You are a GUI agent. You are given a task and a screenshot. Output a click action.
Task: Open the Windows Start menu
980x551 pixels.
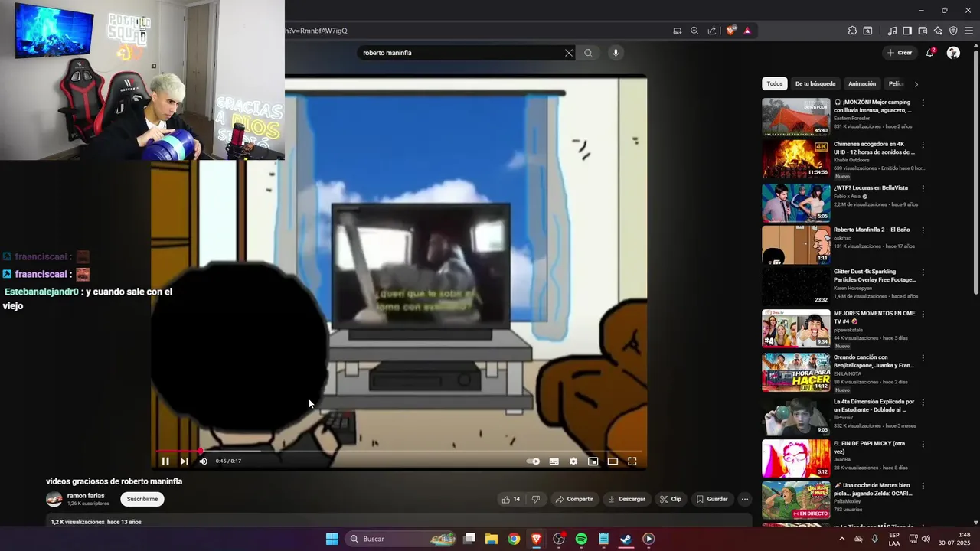[332, 539]
